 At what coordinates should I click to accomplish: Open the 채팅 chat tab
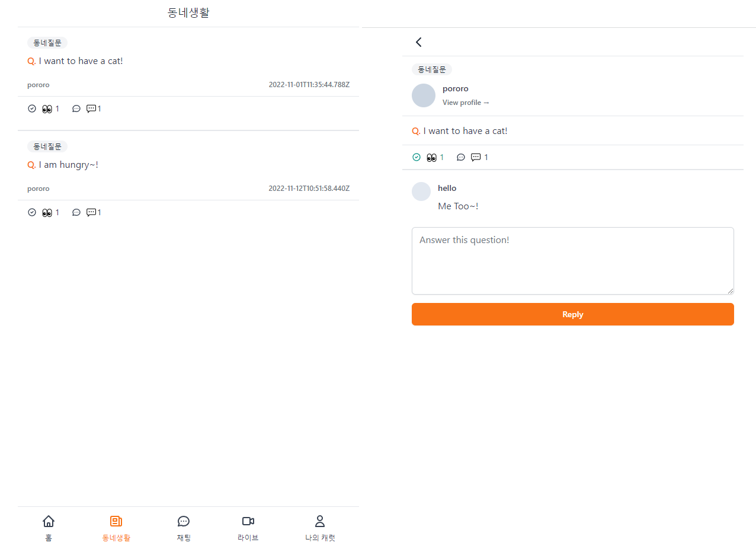pos(184,529)
